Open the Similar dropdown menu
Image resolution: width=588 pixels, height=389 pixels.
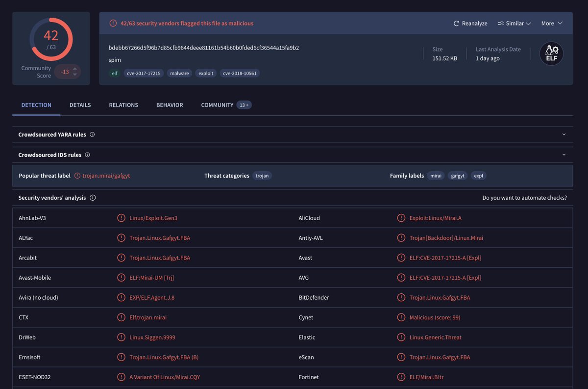coord(514,24)
